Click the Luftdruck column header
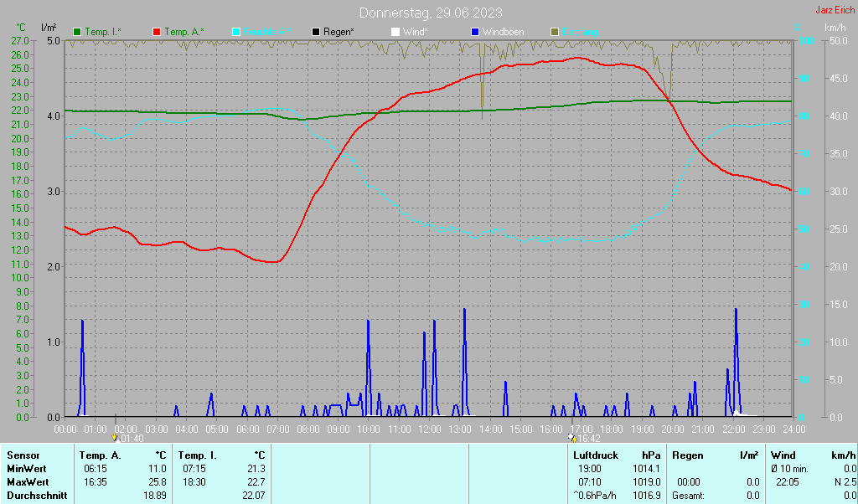 [596, 455]
